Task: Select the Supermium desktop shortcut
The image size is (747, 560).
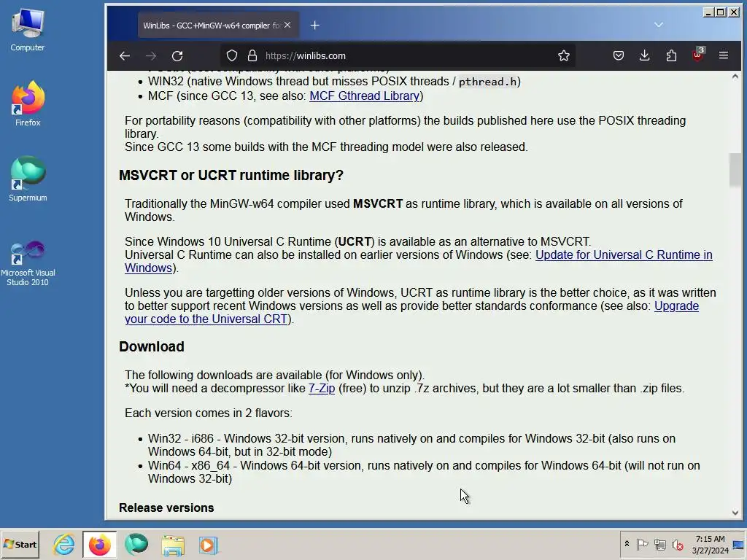Action: 28,179
